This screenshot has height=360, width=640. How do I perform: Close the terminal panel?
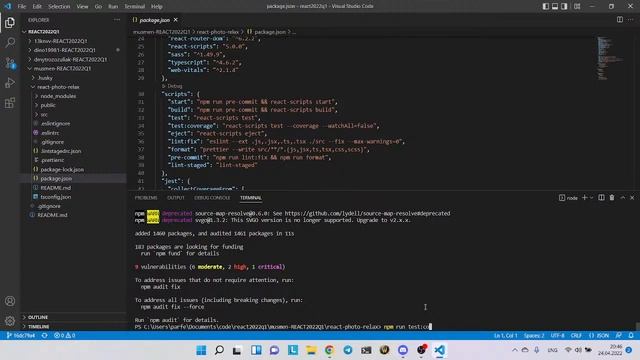pos(632,198)
